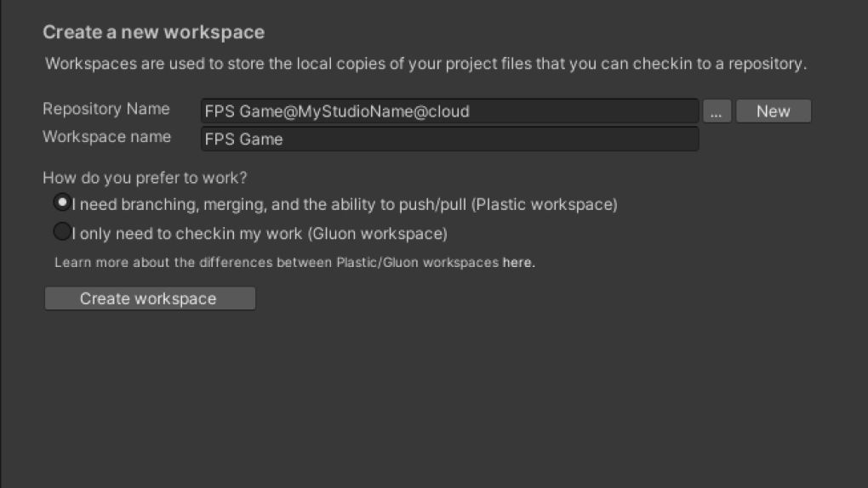Click the "(Plastic workspace)" text in first option
Image resolution: width=868 pixels, height=488 pixels.
545,204
